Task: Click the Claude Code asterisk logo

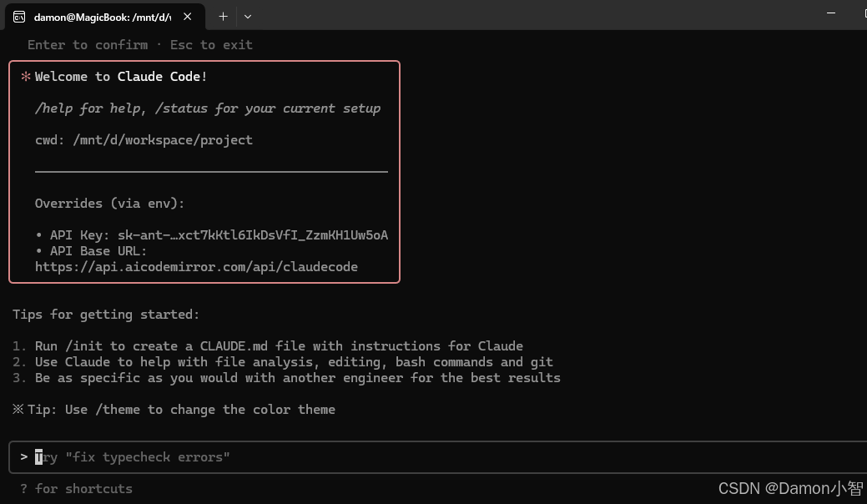Action: pyautogui.click(x=26, y=77)
